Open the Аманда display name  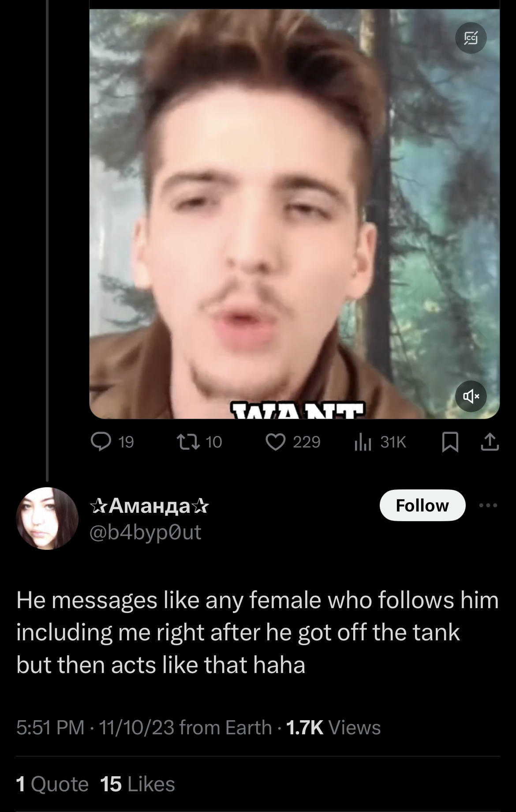click(149, 506)
